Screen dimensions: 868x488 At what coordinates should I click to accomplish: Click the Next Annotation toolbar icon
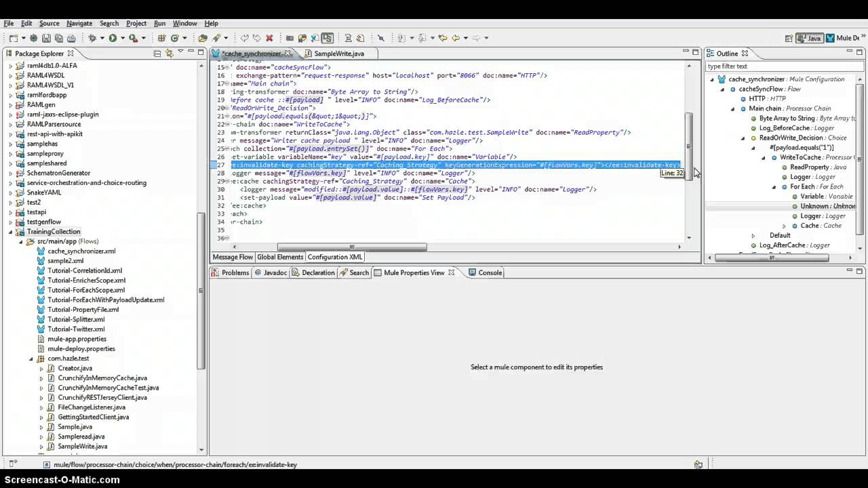pos(401,38)
